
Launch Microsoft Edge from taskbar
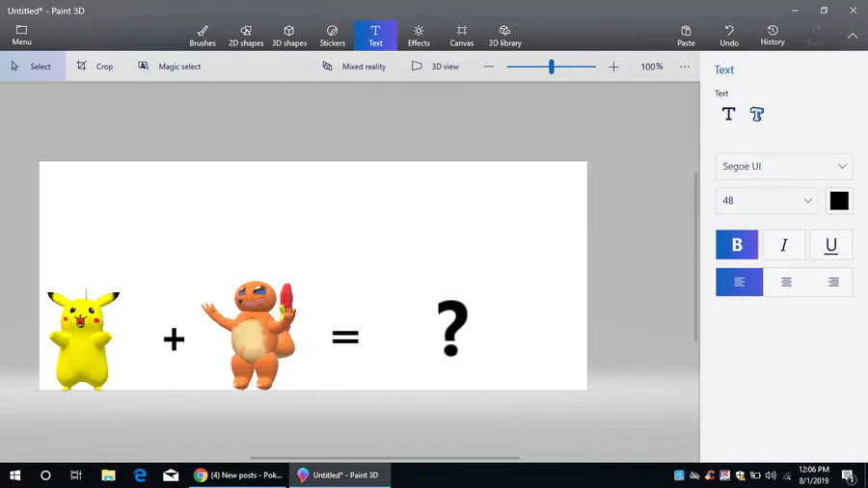point(140,475)
